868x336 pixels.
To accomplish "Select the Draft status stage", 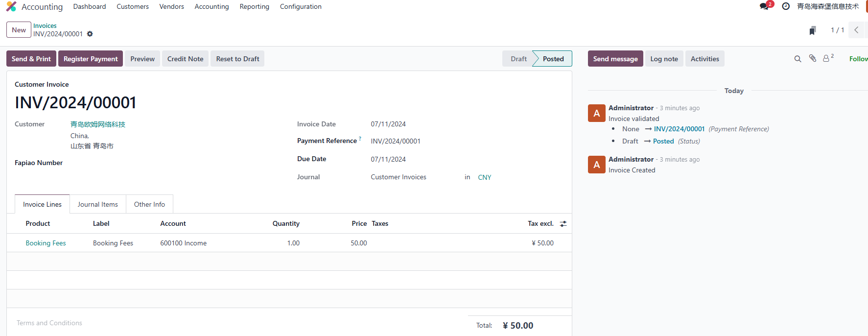I will 518,59.
